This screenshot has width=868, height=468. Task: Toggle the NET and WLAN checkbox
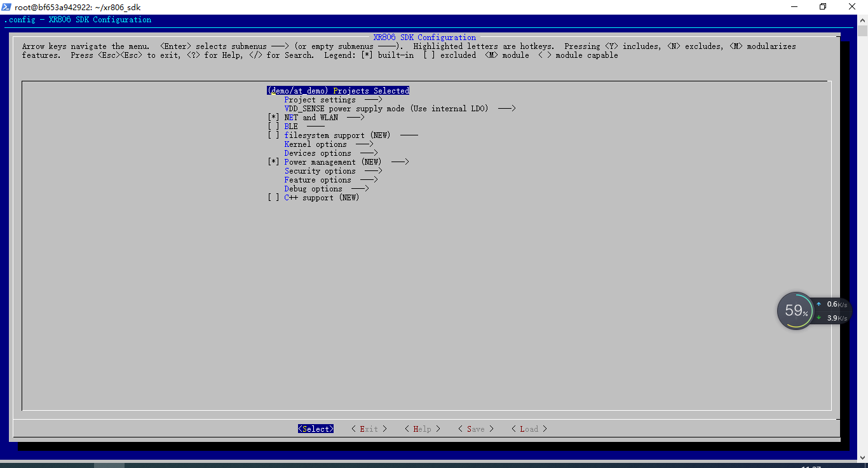pos(273,118)
